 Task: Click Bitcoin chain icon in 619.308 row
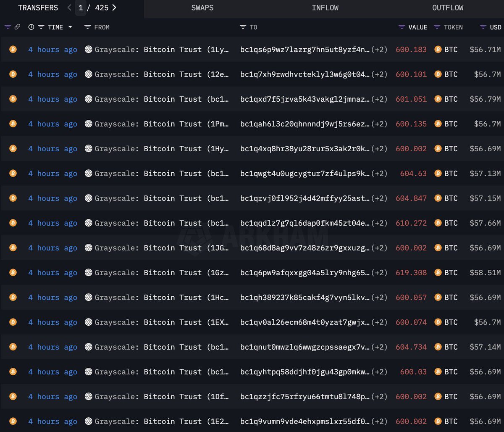coord(13,272)
